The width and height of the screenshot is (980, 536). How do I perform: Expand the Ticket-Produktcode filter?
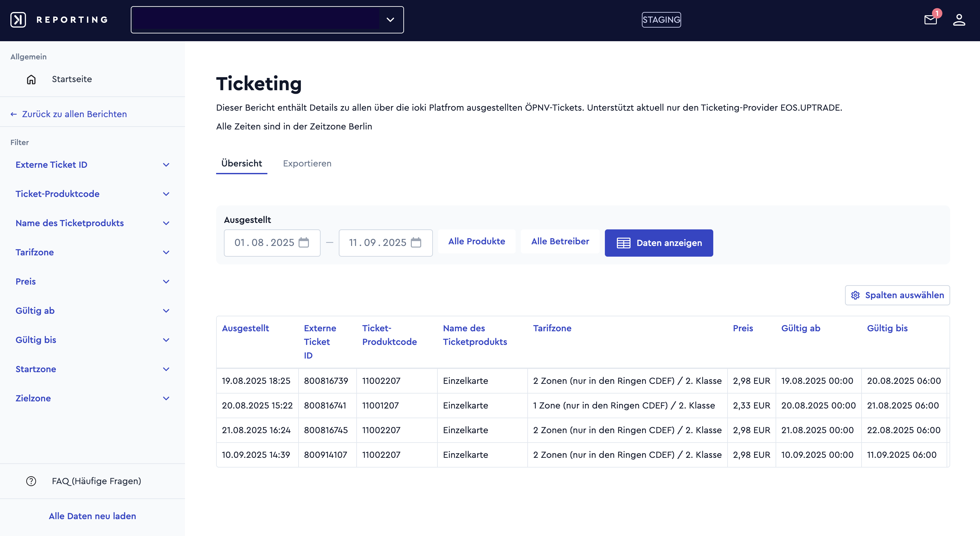pyautogui.click(x=92, y=194)
